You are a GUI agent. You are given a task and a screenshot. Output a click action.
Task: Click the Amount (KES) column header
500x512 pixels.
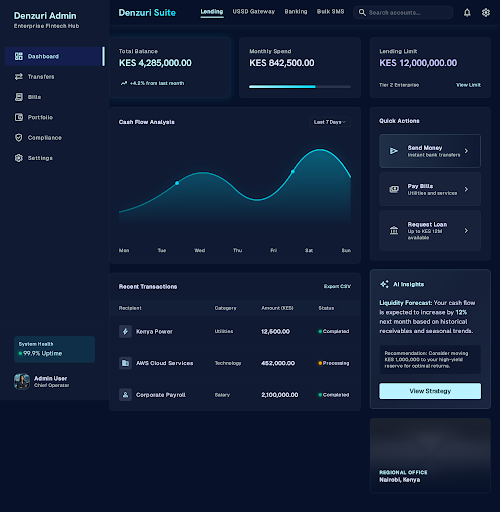pyautogui.click(x=277, y=308)
